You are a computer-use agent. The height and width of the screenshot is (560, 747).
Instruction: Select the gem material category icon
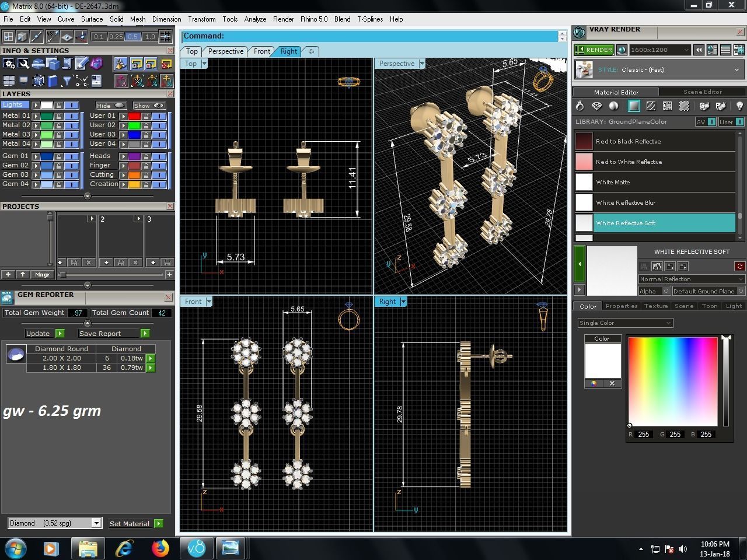(x=596, y=106)
